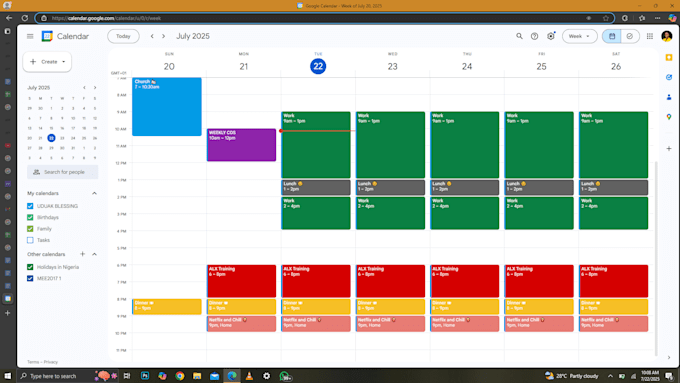Open File Explorer from the taskbar

click(x=197, y=376)
